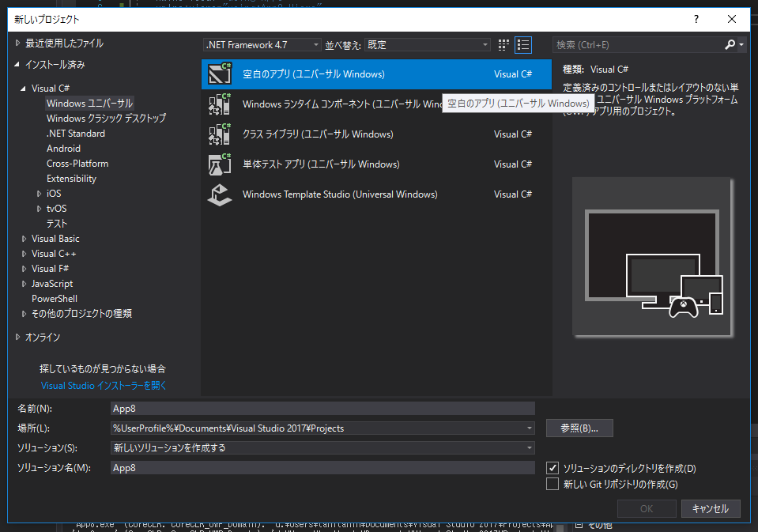
Task: Click the クラス ライブラリ template icon
Action: tap(220, 134)
